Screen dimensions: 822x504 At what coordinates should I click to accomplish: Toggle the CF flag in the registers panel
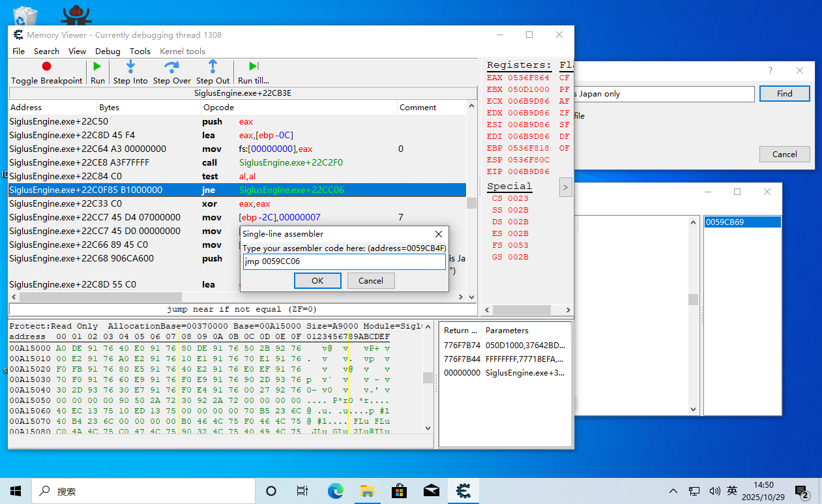tap(565, 78)
